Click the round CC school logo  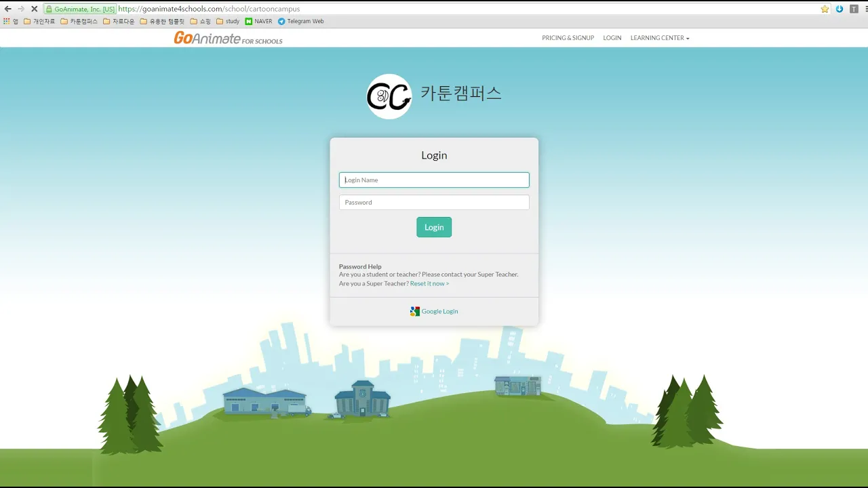pos(389,96)
